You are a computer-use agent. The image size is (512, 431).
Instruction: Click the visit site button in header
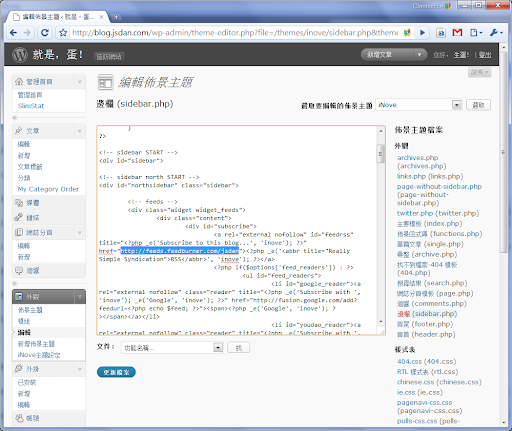(109, 56)
